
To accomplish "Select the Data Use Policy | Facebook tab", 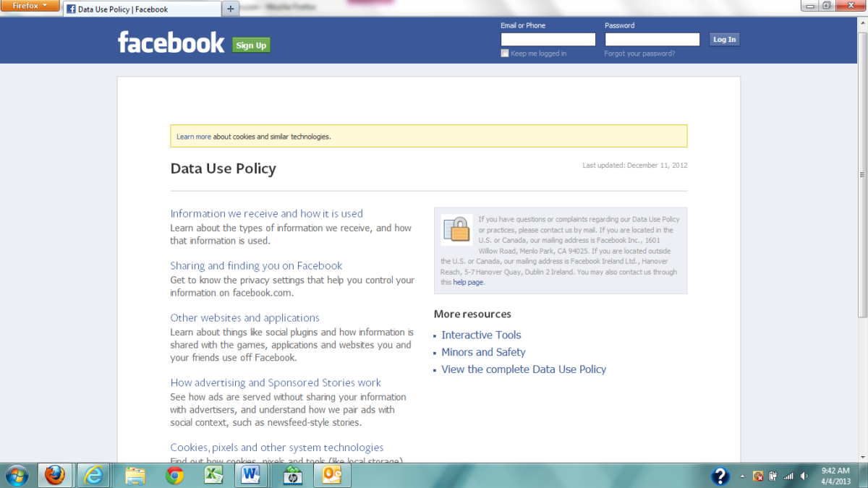I will pyautogui.click(x=142, y=9).
